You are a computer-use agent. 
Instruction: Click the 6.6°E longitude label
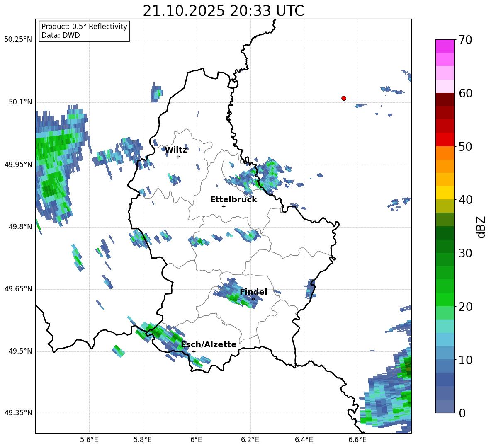tap(357, 440)
